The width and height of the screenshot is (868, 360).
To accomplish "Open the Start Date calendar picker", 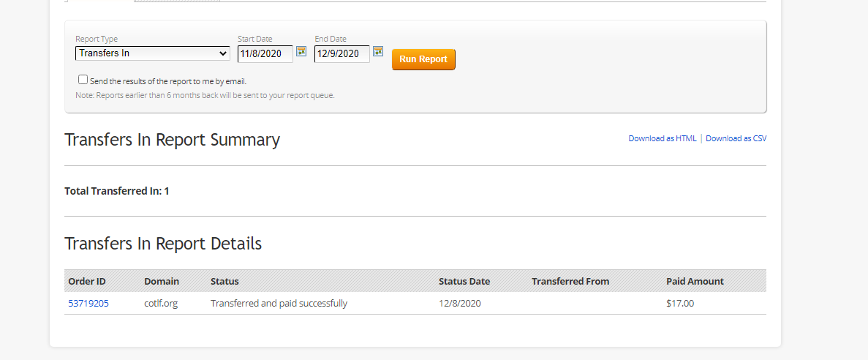I will [301, 52].
